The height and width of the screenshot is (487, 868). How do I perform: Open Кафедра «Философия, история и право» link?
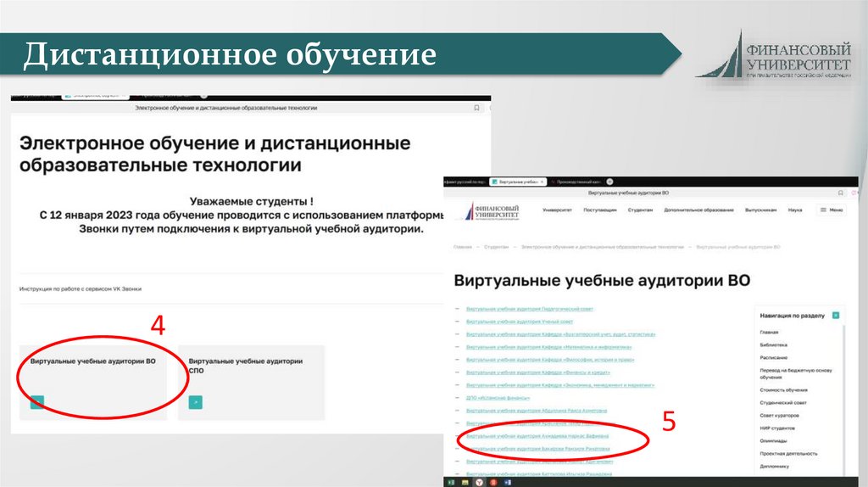pos(549,360)
